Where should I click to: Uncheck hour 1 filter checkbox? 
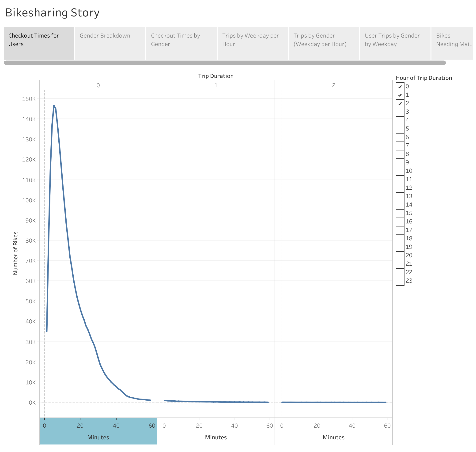click(x=400, y=95)
